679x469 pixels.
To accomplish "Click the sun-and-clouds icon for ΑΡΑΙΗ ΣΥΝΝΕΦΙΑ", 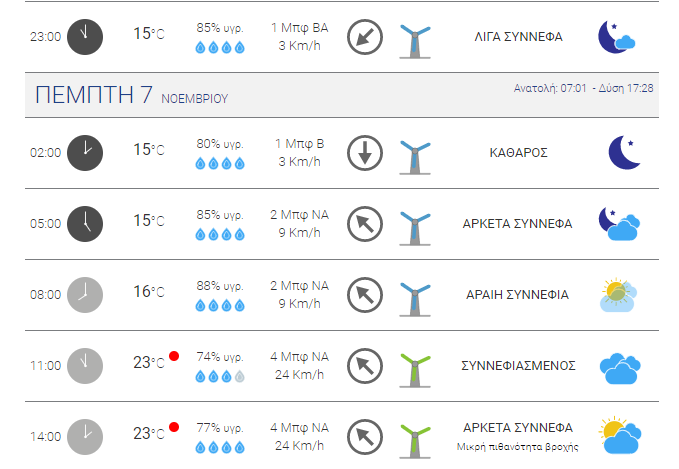I will pos(618,295).
